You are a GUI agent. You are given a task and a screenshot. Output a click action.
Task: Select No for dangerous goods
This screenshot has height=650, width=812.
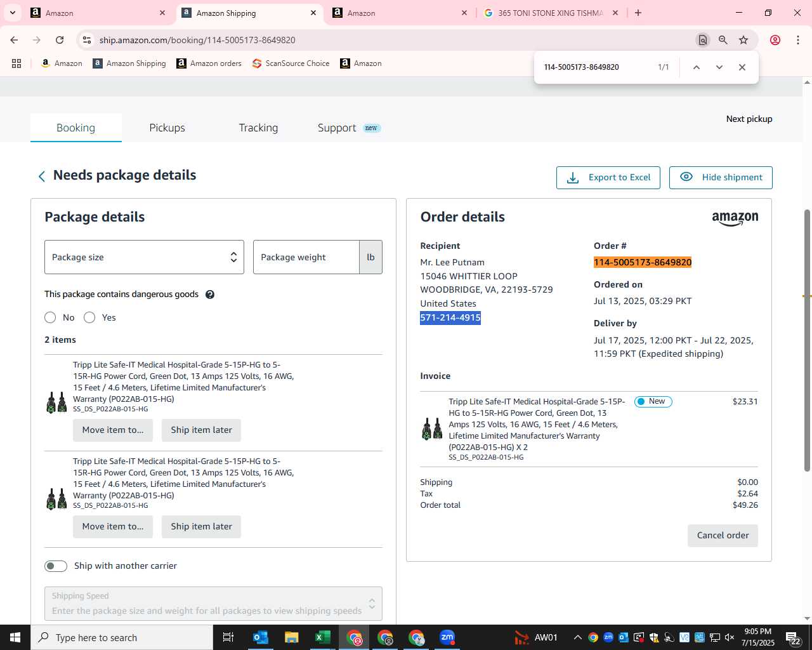click(50, 317)
